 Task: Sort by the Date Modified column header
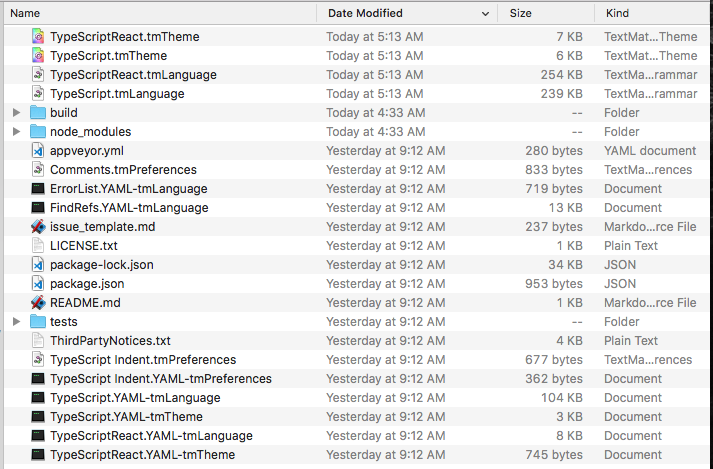[x=407, y=13]
